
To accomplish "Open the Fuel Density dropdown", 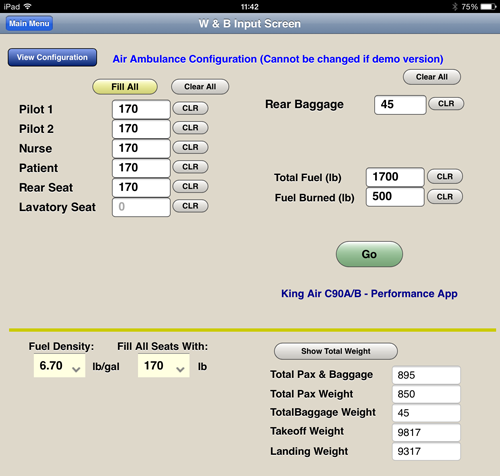I will [x=59, y=366].
